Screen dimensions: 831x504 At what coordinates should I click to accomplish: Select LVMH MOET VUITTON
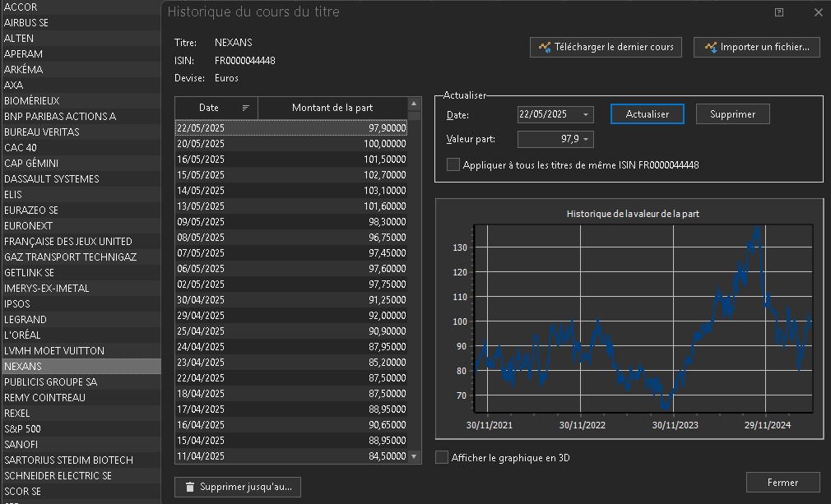(81, 350)
